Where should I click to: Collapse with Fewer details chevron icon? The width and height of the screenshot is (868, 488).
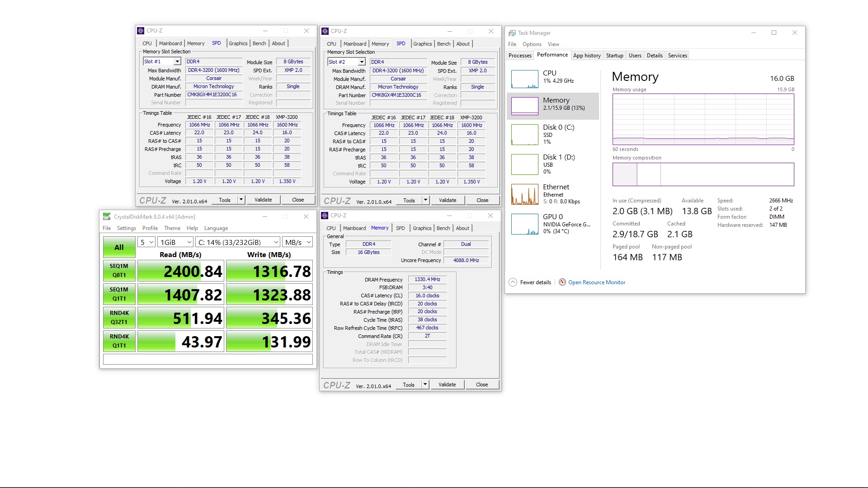click(513, 282)
